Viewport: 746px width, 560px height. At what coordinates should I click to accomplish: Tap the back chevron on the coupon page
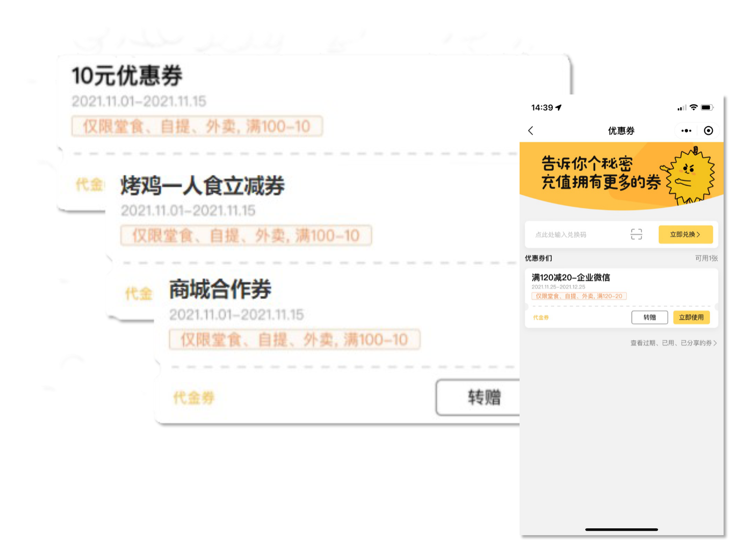(531, 131)
